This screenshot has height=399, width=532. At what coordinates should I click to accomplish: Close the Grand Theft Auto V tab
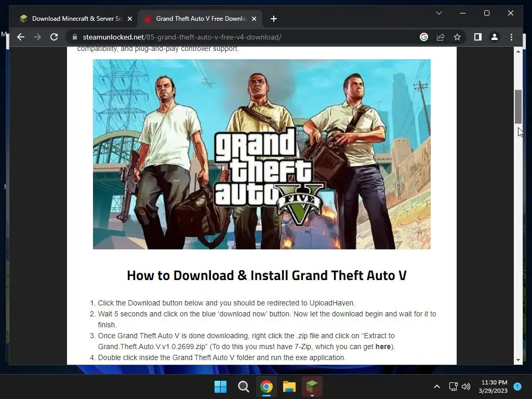(254, 19)
